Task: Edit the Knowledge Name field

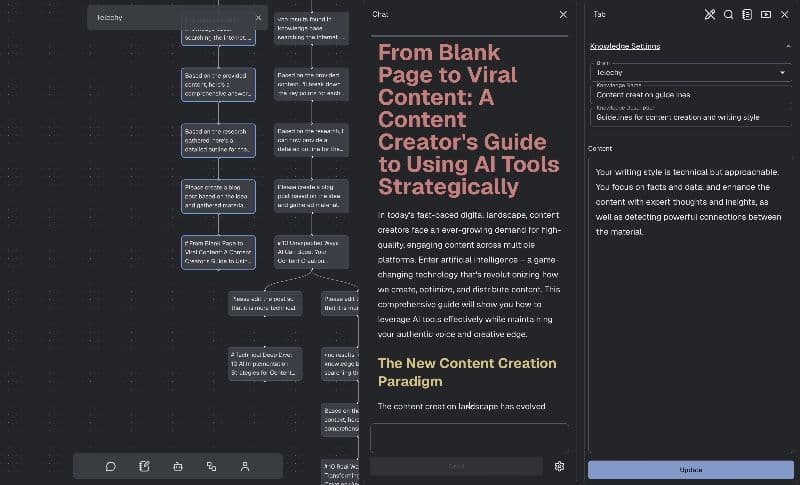Action: (689, 95)
